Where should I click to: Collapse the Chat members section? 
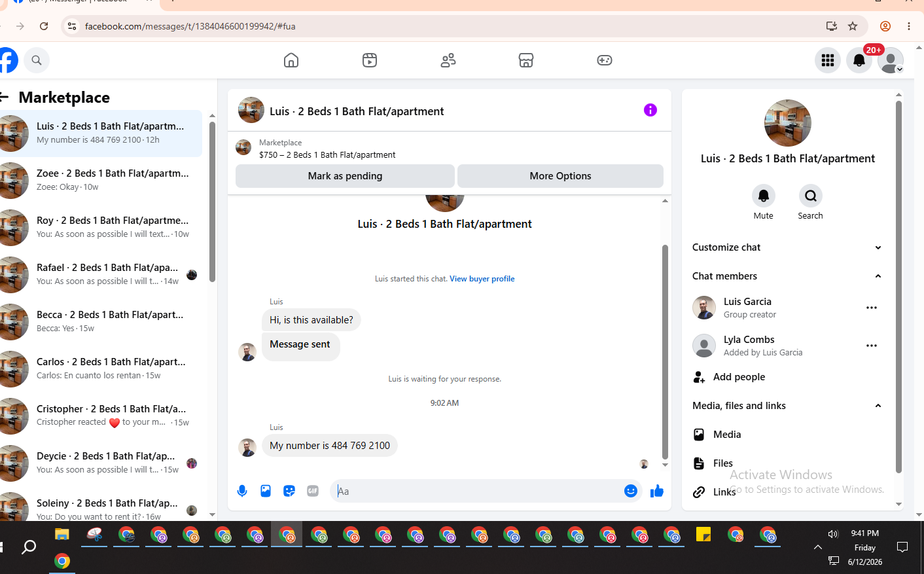click(x=788, y=276)
